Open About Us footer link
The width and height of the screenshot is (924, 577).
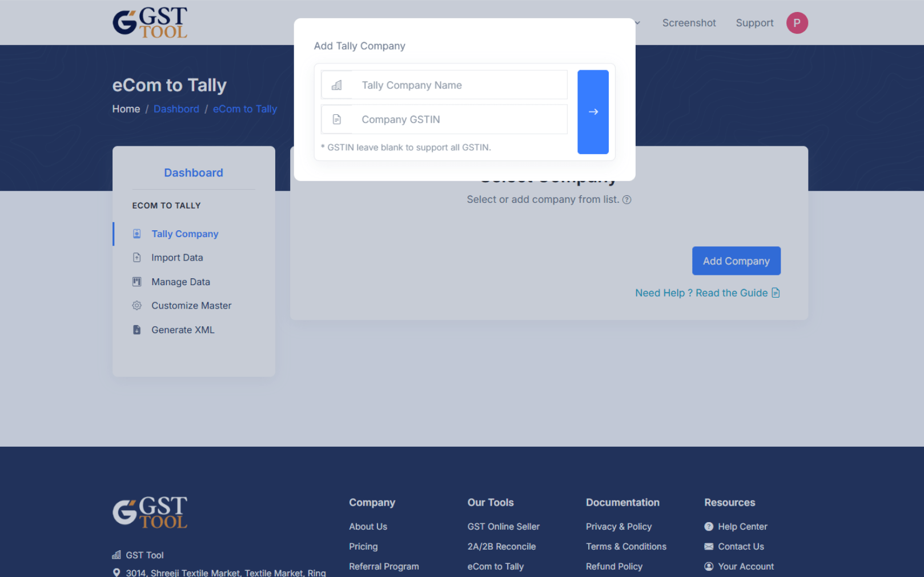coord(368,527)
